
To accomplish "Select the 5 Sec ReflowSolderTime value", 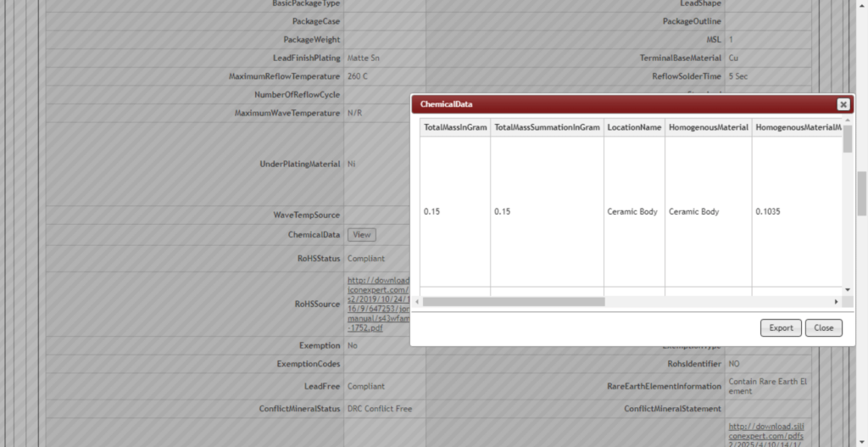I will point(738,76).
